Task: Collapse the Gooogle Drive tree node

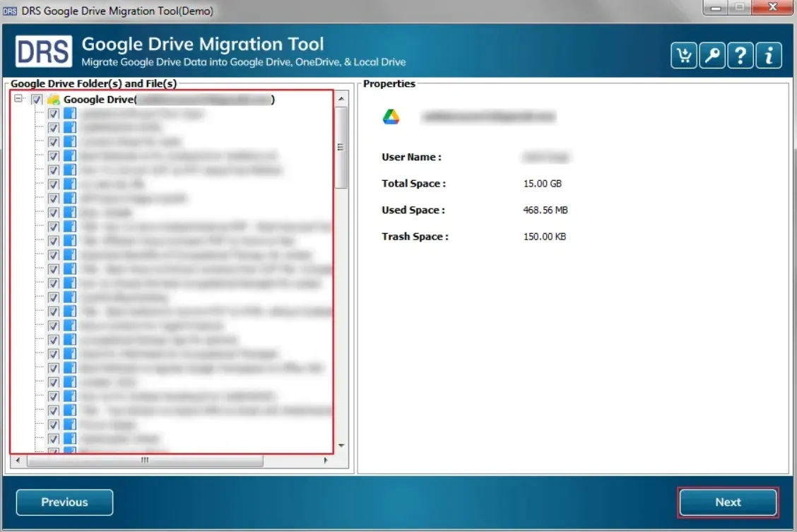Action: pyautogui.click(x=18, y=100)
